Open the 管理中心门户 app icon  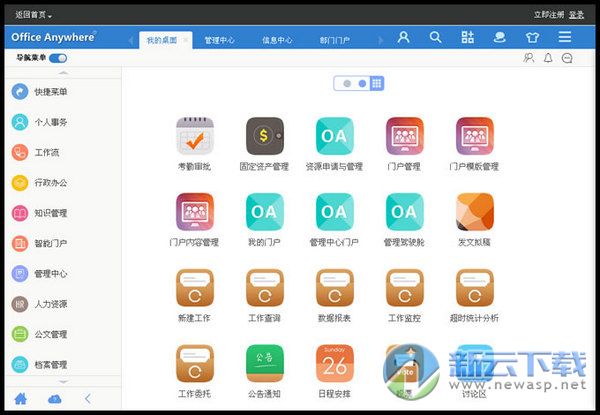click(334, 212)
